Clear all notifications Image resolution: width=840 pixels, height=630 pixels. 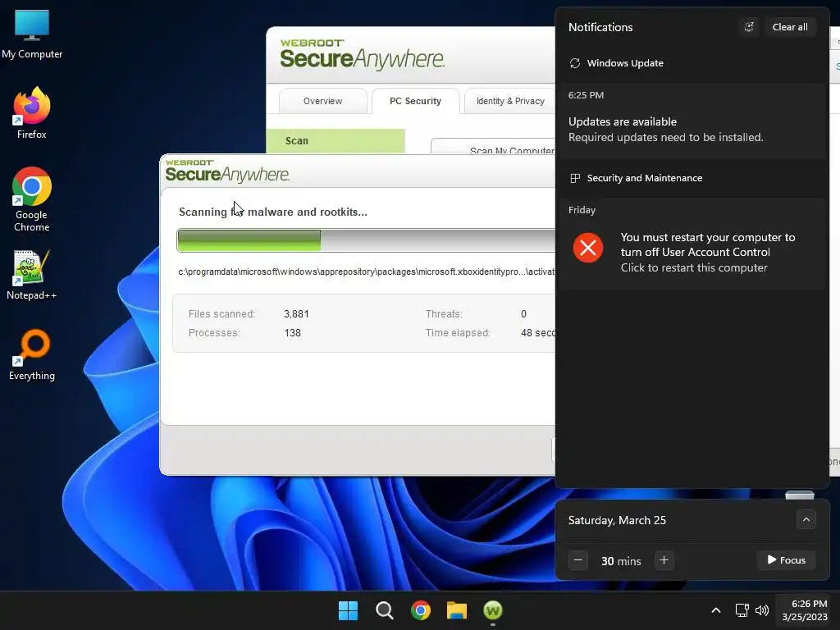(790, 27)
